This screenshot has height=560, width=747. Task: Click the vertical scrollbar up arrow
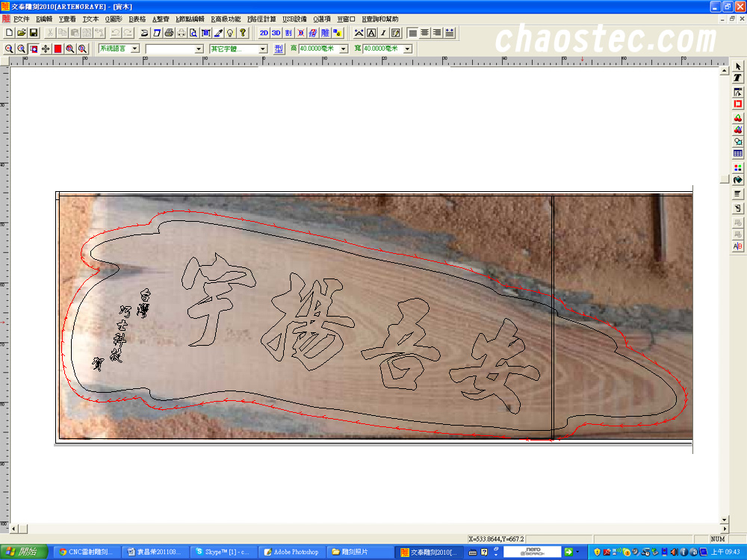click(725, 70)
